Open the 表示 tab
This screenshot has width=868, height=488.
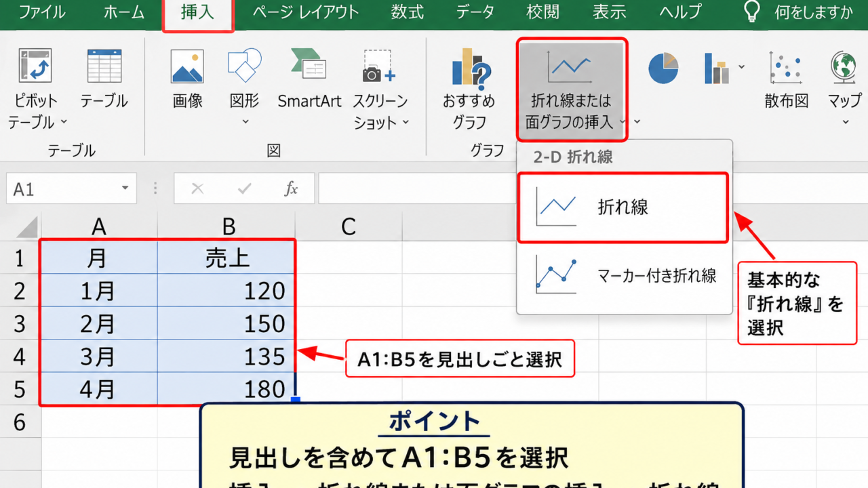(610, 12)
